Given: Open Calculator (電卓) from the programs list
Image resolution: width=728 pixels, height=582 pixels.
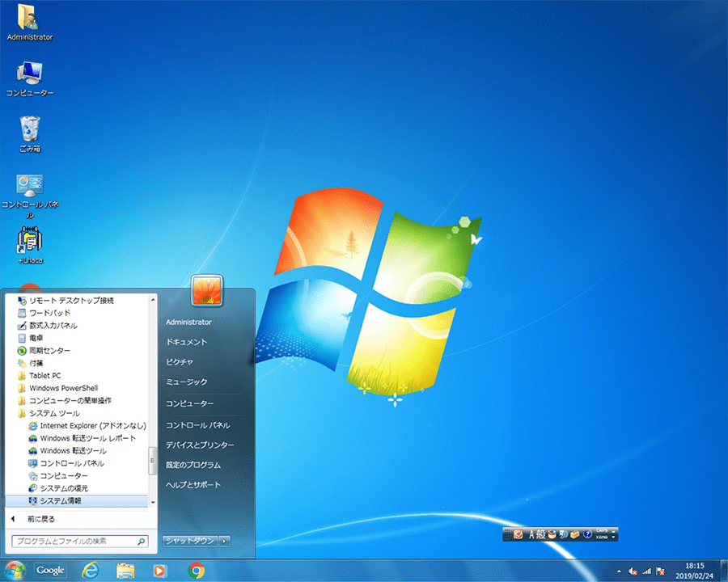Looking at the screenshot, I should 36,338.
